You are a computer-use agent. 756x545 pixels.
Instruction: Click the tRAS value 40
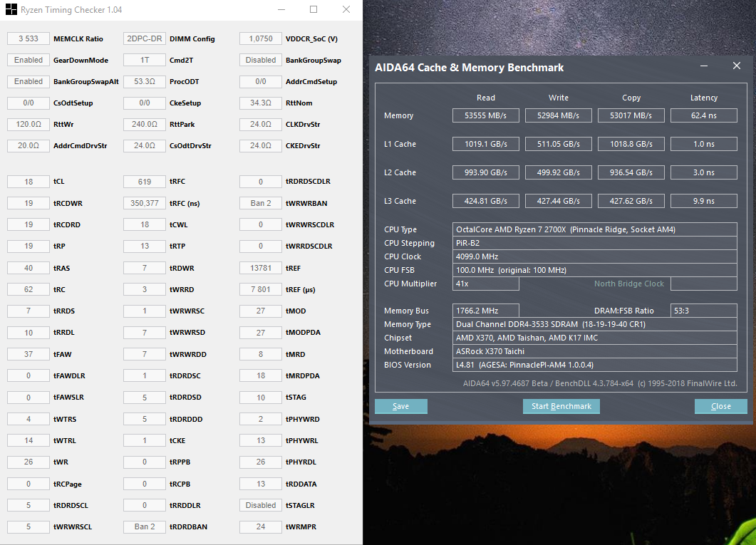29,268
